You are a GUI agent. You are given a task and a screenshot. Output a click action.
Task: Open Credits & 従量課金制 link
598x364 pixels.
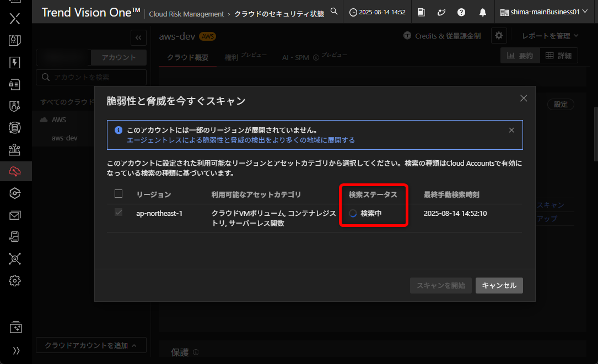[443, 36]
